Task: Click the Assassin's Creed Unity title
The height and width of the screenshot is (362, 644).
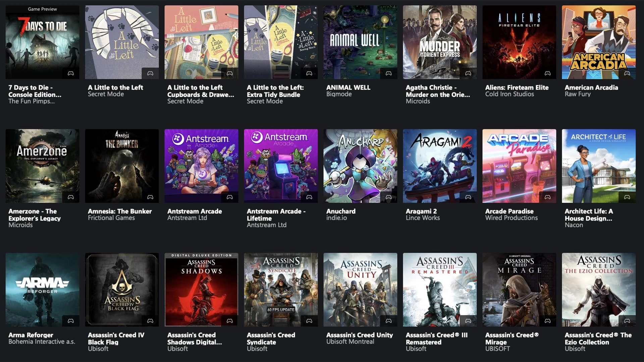Action: (x=360, y=335)
